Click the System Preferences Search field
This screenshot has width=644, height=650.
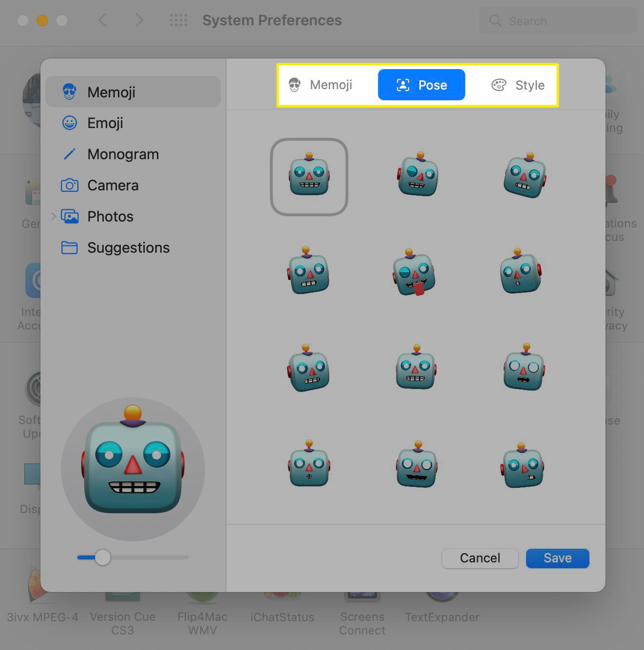point(557,21)
